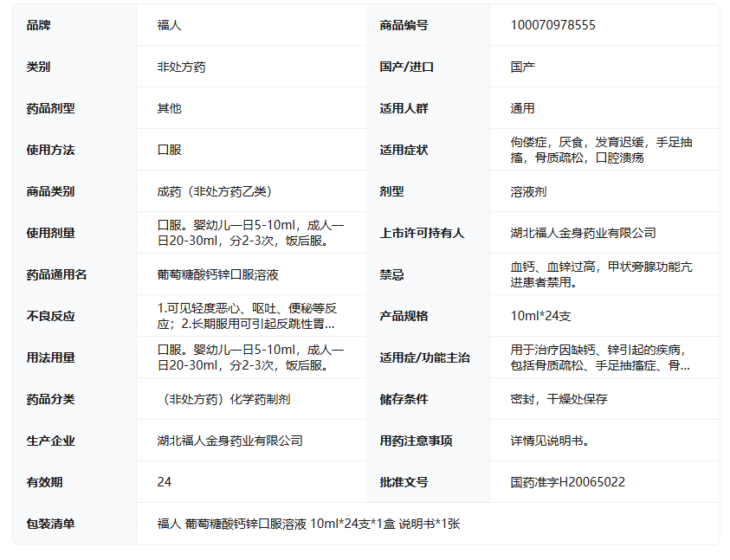
Task: Select the dosage text in the 使用剂量 row
Action: [250, 233]
